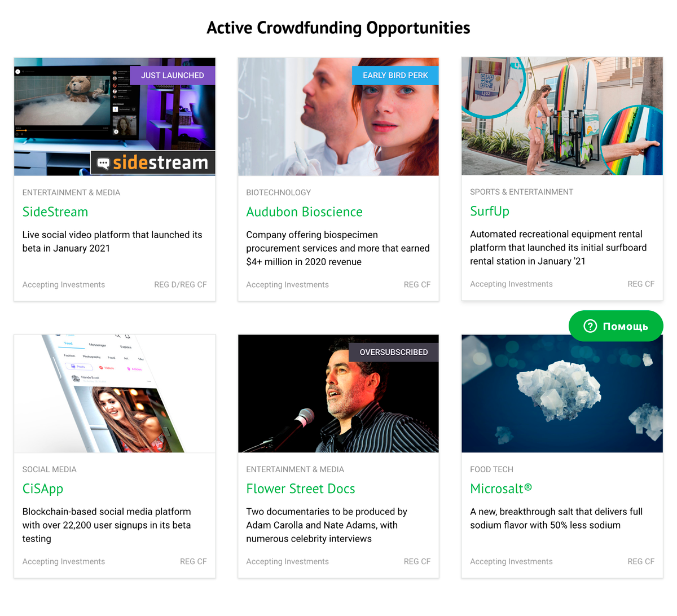Viewport: 677px width, 616px height.
Task: Click the EARLY BIRD PERK badge
Action: (x=395, y=75)
